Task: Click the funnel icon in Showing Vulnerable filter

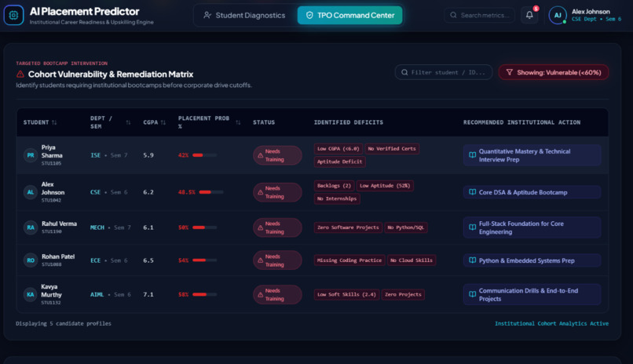Action: coord(510,72)
